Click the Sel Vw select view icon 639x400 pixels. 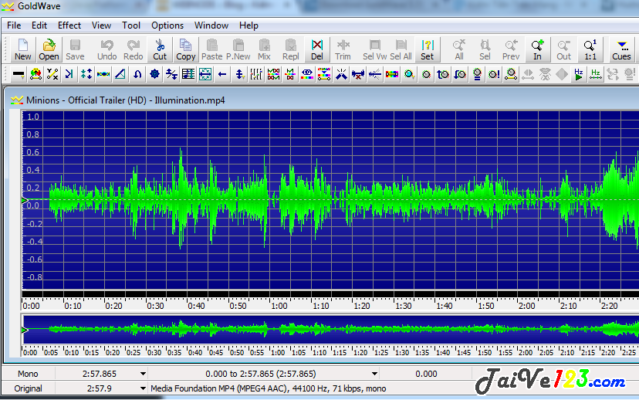(375, 50)
